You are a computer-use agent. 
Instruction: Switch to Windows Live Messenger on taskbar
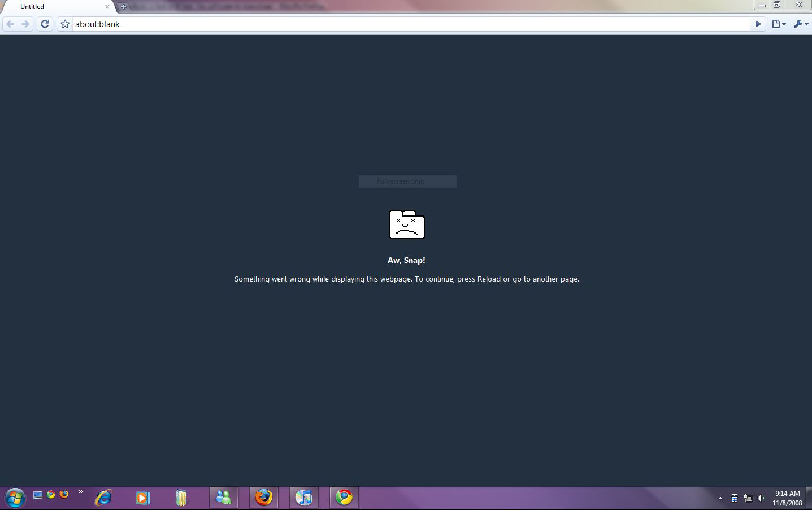[224, 498]
